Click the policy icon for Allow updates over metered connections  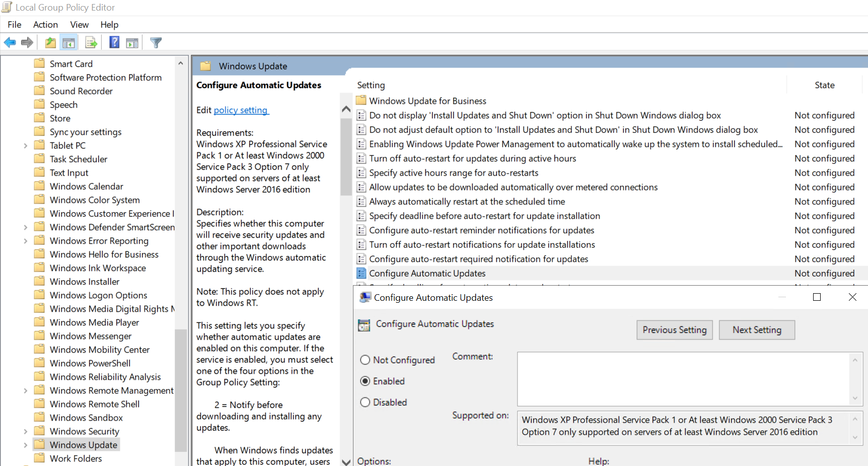[x=361, y=187]
